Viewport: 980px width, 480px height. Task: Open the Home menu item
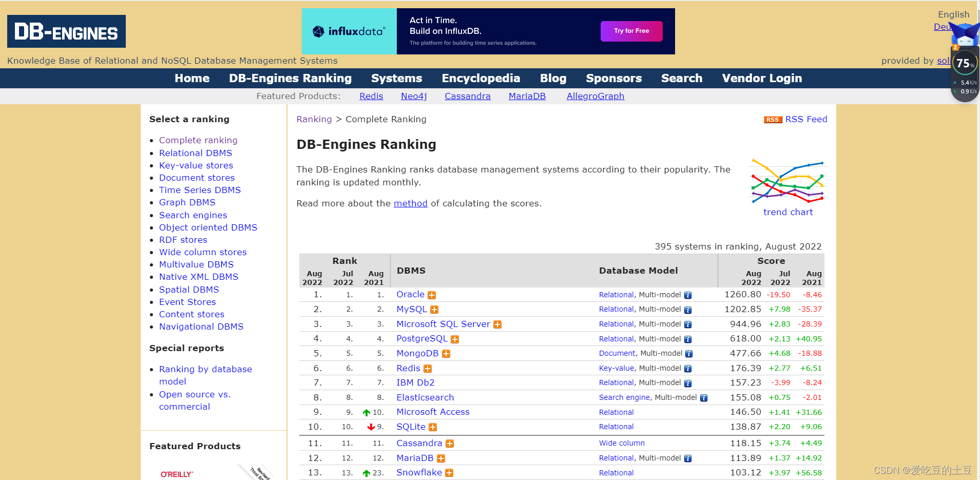click(192, 78)
